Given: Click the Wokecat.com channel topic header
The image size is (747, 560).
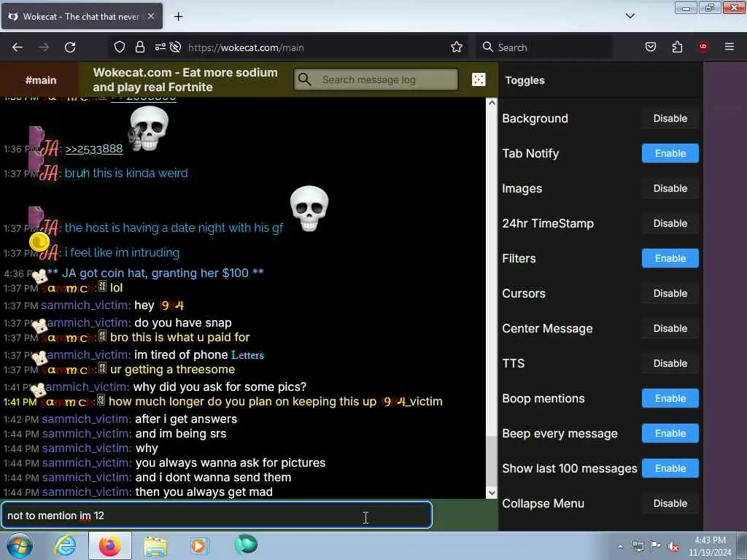Looking at the screenshot, I should pos(185,79).
